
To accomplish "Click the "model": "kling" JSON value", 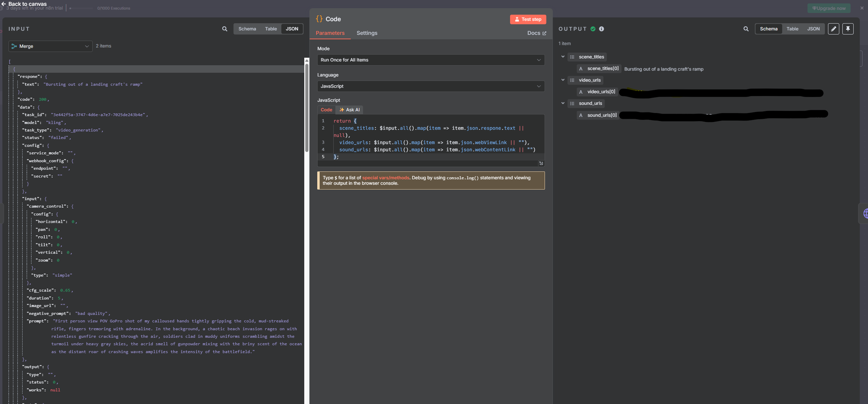I will [55, 123].
